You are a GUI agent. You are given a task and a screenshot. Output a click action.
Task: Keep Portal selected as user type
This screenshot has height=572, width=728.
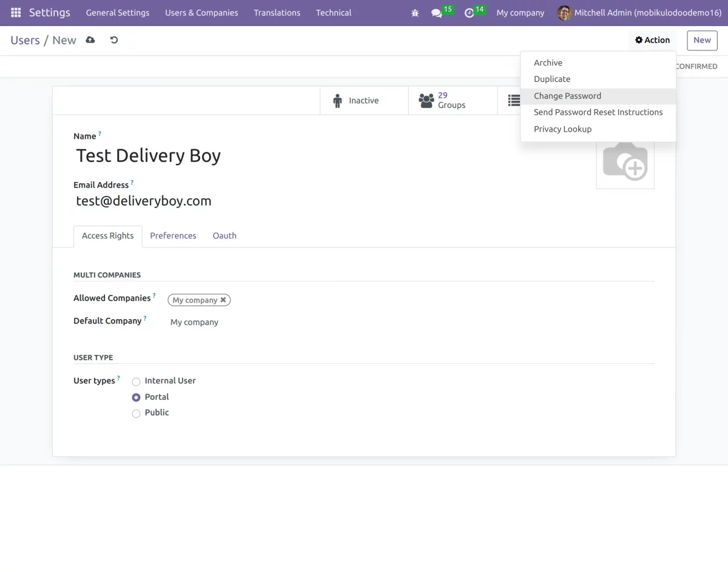136,397
